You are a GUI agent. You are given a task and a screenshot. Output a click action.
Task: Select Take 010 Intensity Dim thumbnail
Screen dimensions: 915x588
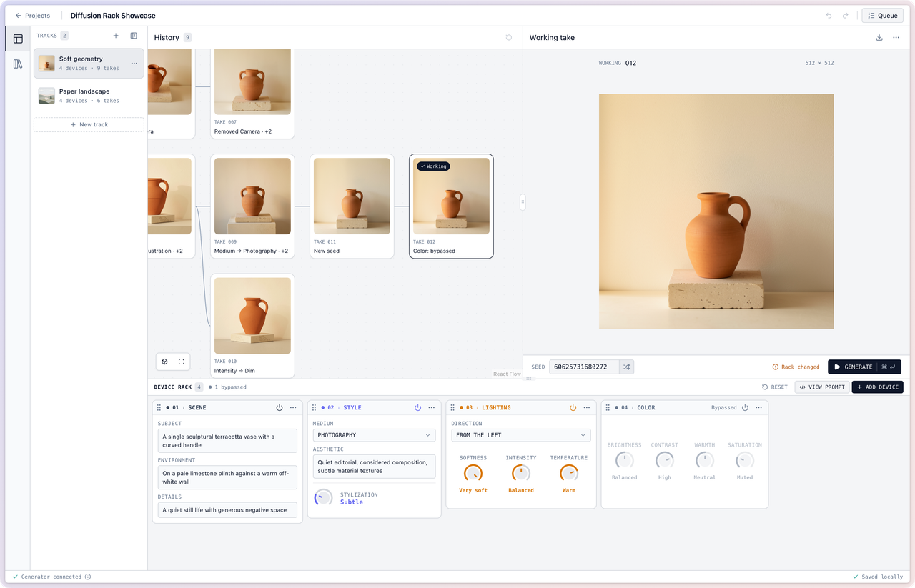click(x=252, y=316)
